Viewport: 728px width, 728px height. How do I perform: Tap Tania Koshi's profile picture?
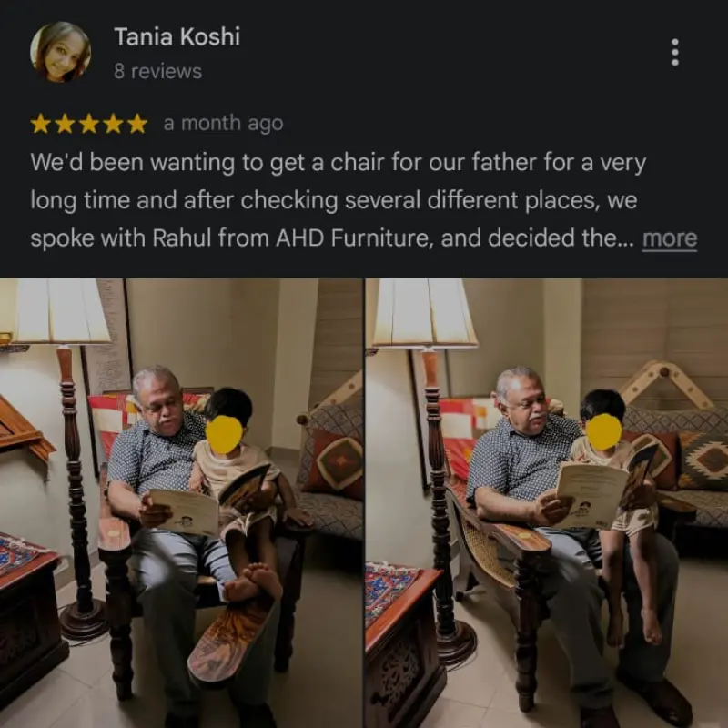(60, 52)
